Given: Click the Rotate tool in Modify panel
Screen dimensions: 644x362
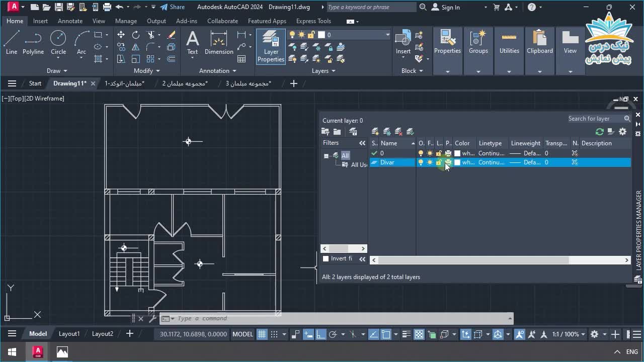Looking at the screenshot, I should (x=136, y=35).
